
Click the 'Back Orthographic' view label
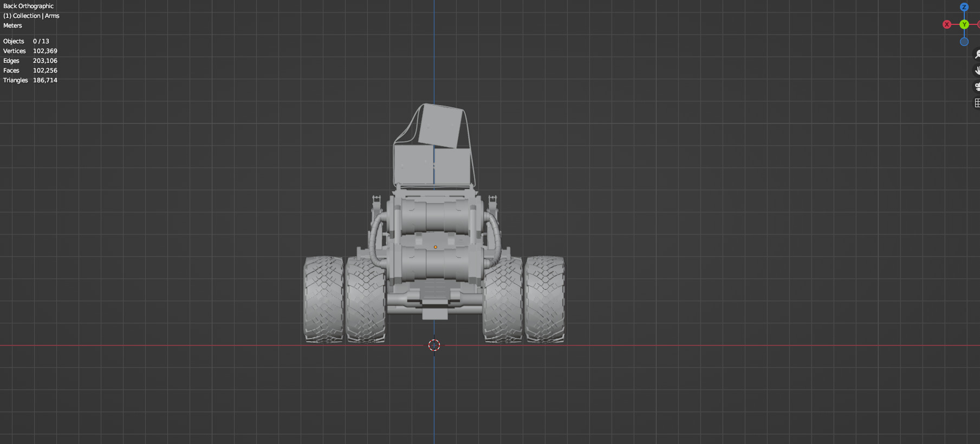point(29,6)
